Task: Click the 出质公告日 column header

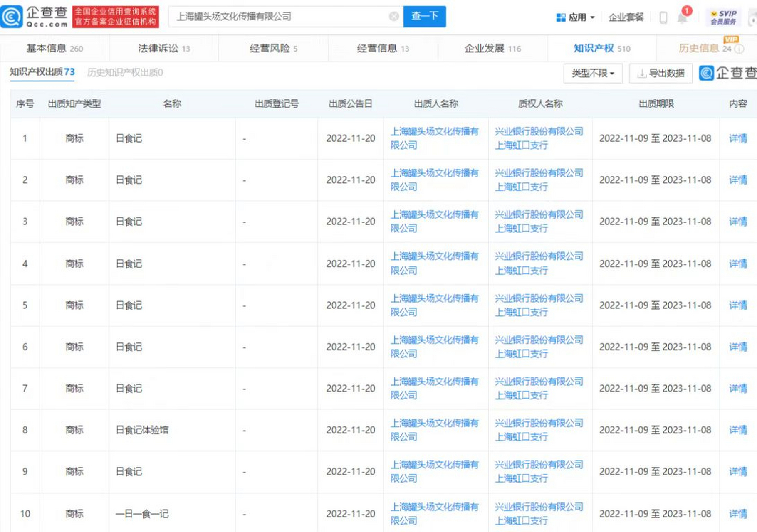Action: (x=350, y=103)
